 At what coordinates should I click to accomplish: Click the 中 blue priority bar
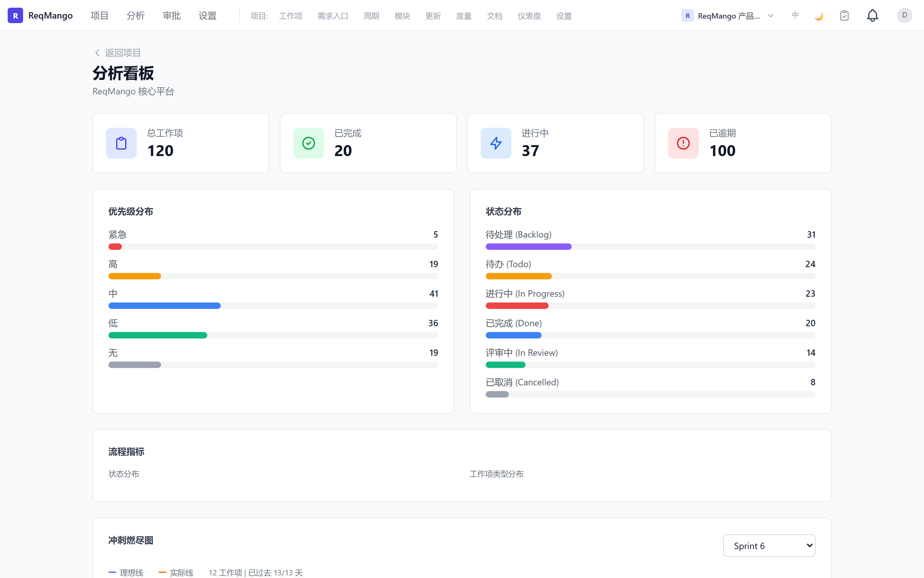(165, 305)
